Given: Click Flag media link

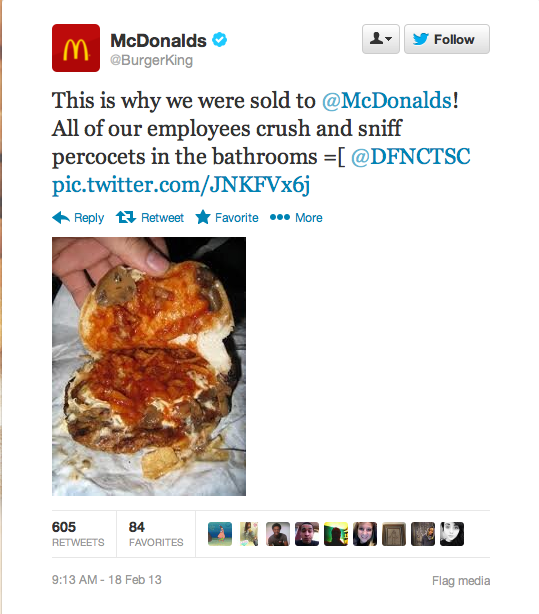Looking at the screenshot, I should click(461, 580).
